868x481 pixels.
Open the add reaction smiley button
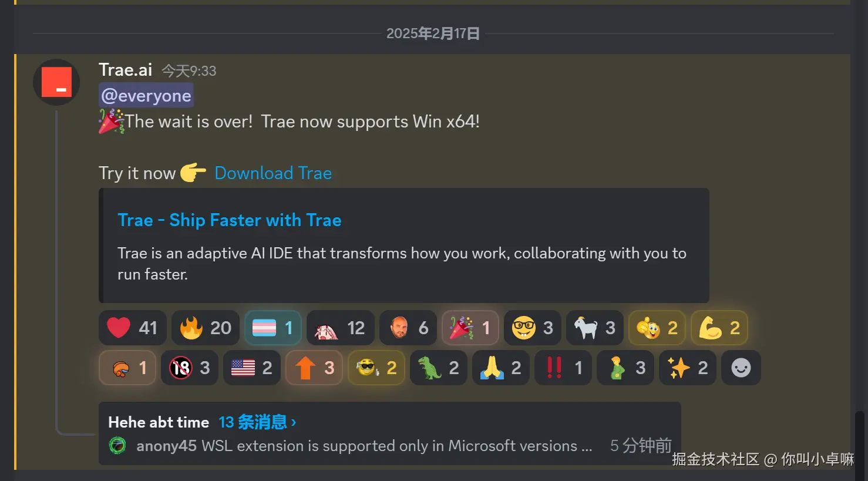click(741, 368)
